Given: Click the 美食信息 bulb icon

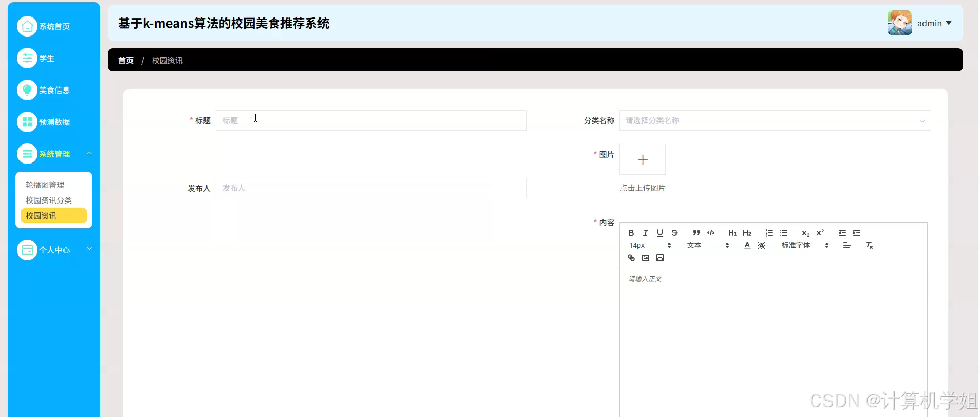Looking at the screenshot, I should point(27,90).
